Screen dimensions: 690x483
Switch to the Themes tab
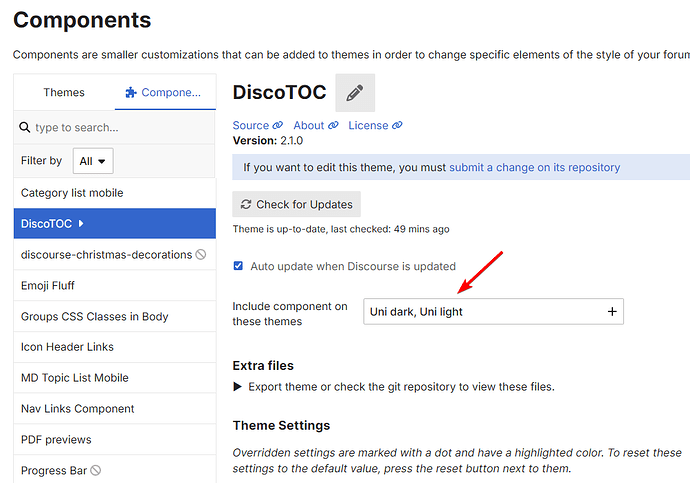[64, 92]
